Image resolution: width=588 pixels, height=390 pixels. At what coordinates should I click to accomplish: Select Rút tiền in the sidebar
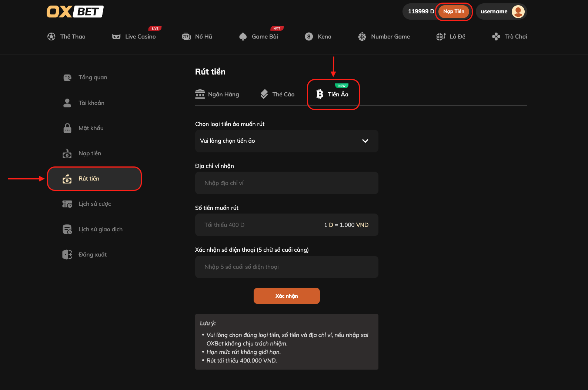(x=94, y=179)
